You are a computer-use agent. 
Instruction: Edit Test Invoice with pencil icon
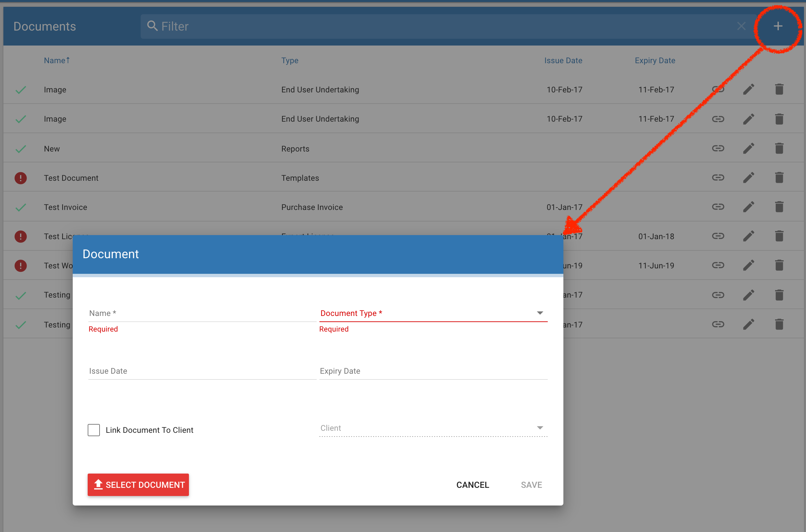pos(749,207)
